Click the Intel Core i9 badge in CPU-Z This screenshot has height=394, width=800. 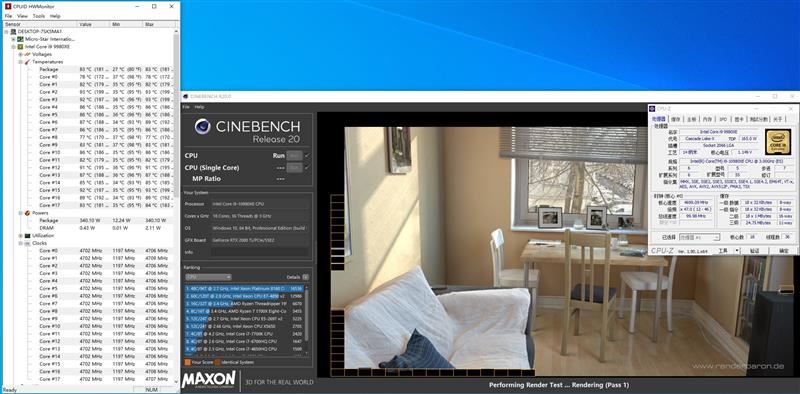click(778, 142)
